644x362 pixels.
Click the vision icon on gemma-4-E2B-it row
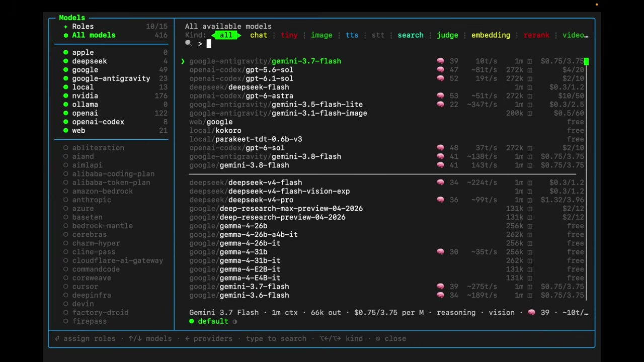tap(530, 269)
